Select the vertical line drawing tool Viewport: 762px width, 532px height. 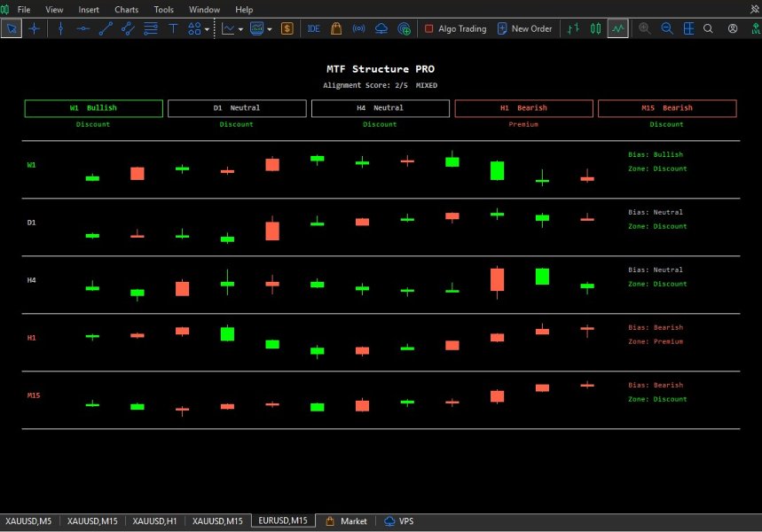[x=60, y=28]
